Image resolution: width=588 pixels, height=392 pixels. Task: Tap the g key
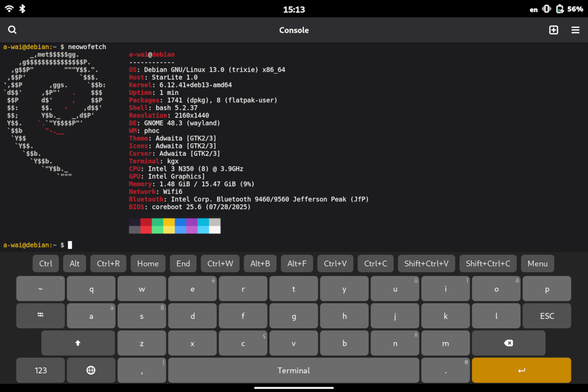[x=293, y=315]
